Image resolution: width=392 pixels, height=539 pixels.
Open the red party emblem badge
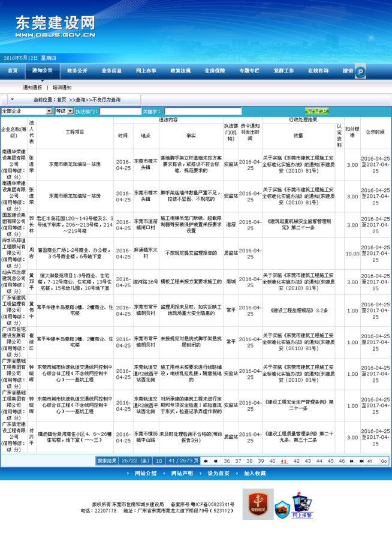(x=258, y=504)
